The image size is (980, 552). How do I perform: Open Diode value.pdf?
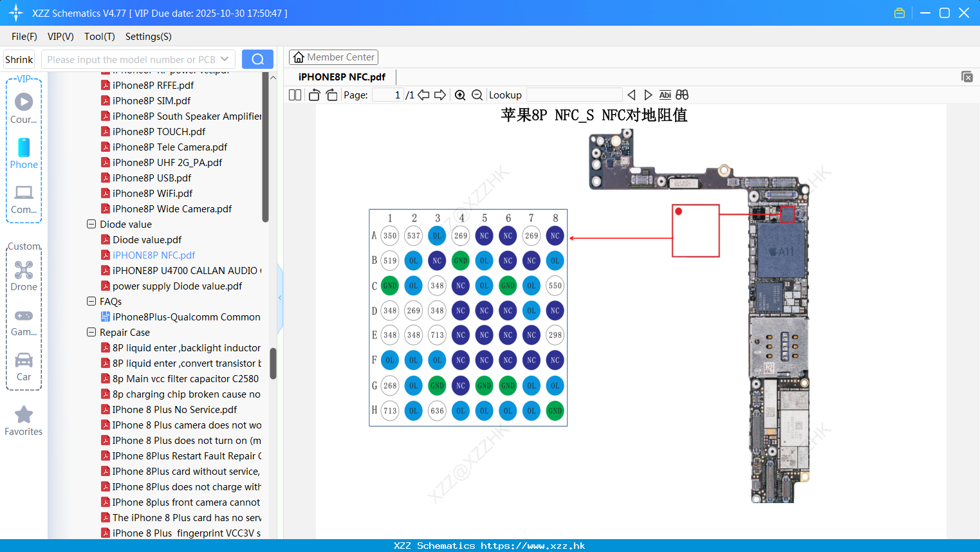click(147, 239)
